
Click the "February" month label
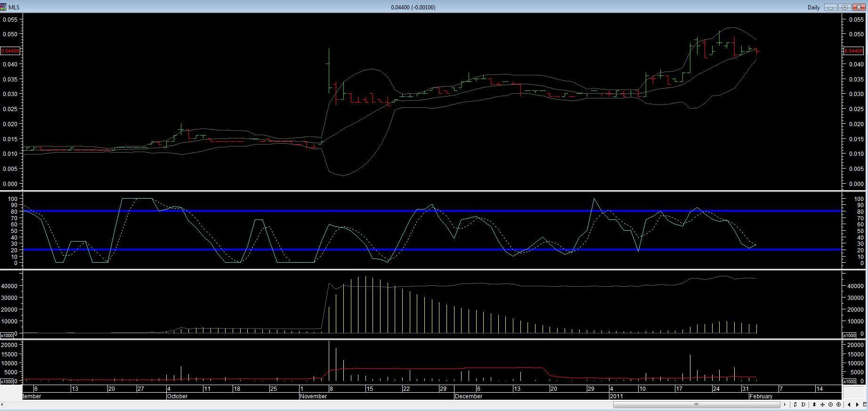point(761,396)
